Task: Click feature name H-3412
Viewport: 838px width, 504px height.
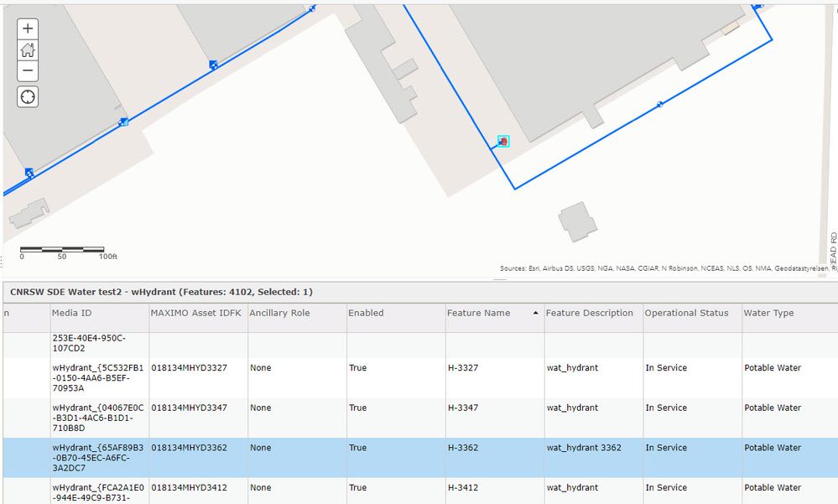Action: (x=463, y=487)
